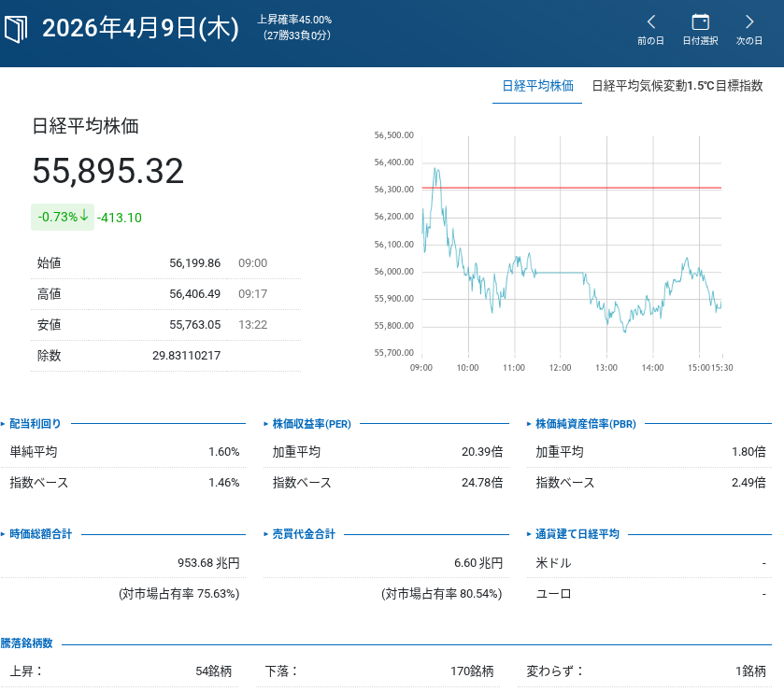
Task: Click the triangle marker beside 時価総額合計
Action: [4, 534]
